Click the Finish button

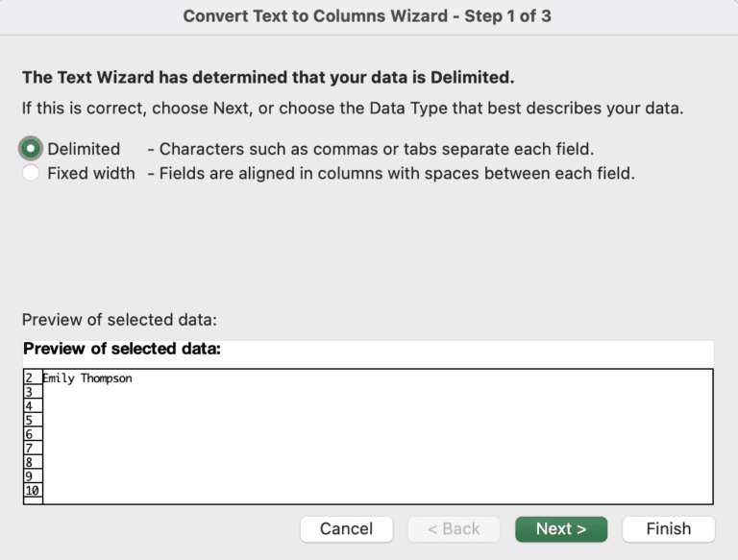pos(668,529)
